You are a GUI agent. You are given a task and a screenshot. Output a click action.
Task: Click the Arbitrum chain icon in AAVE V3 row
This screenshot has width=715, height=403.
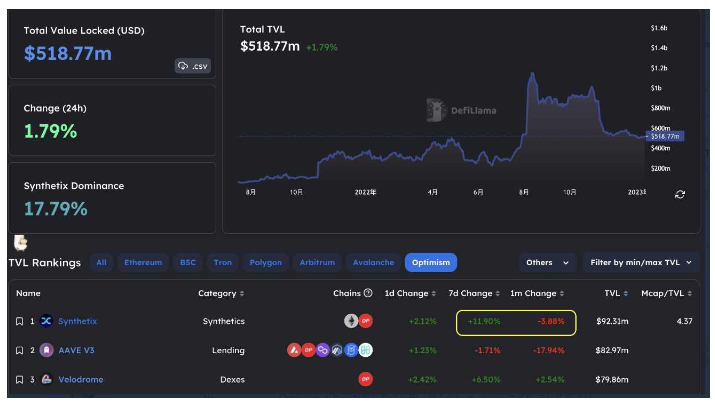pyautogui.click(x=337, y=350)
